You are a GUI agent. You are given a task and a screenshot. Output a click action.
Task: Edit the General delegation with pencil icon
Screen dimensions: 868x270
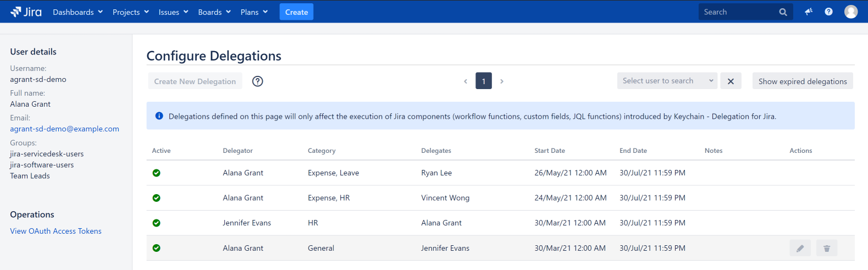pos(800,249)
